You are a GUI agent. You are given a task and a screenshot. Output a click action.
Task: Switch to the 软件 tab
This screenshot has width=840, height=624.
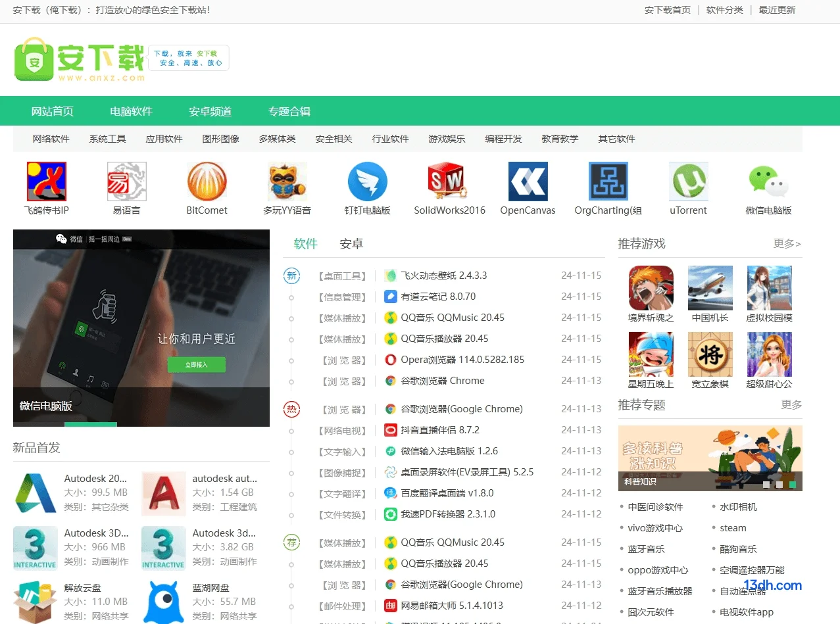click(306, 244)
